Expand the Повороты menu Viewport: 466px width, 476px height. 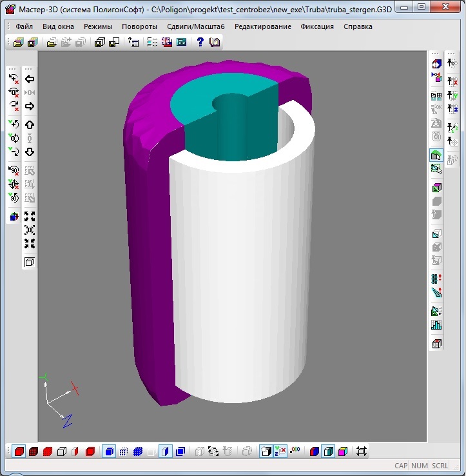click(139, 27)
